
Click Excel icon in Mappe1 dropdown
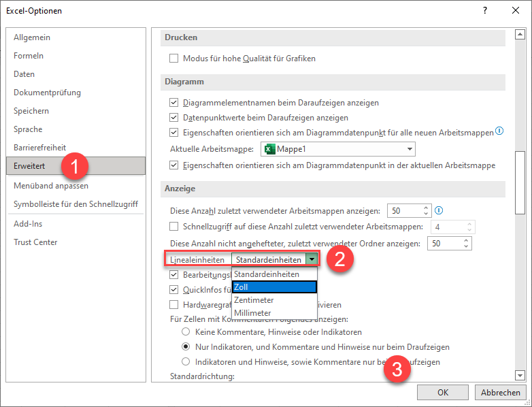269,149
